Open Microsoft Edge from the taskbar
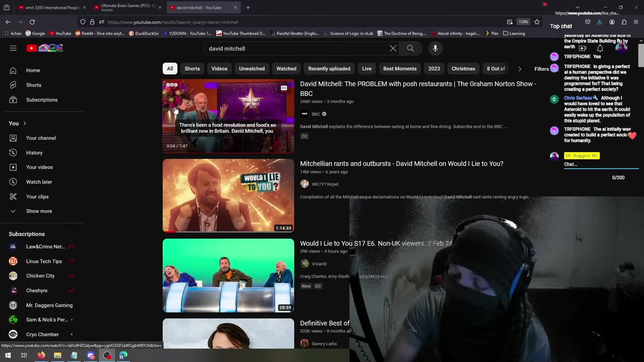Image resolution: width=644 pixels, height=362 pixels. pos(123,355)
